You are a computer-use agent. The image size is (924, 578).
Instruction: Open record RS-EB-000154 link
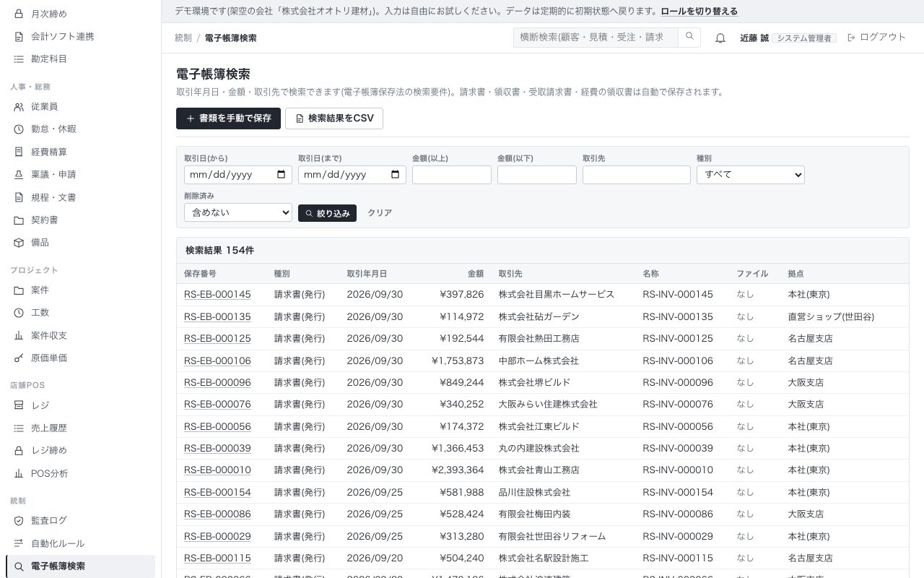pyautogui.click(x=217, y=492)
